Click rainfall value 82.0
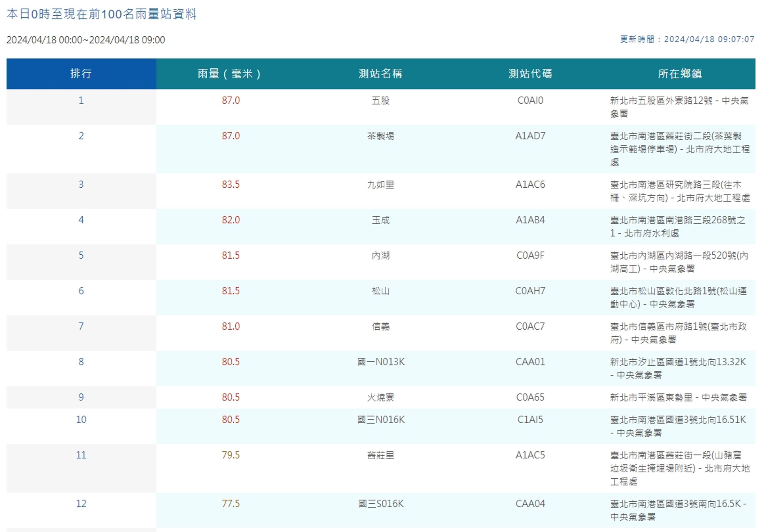The image size is (766, 532). [231, 220]
